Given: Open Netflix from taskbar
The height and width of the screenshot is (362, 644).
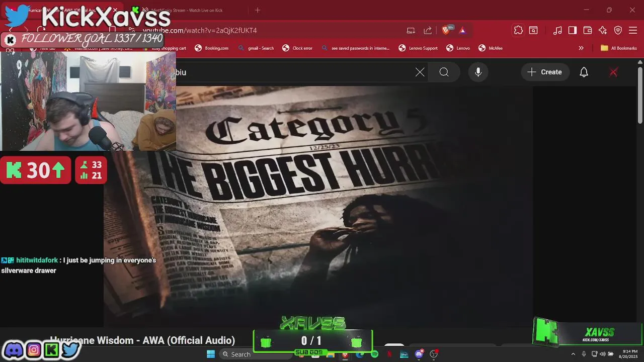Looking at the screenshot, I should [389, 354].
